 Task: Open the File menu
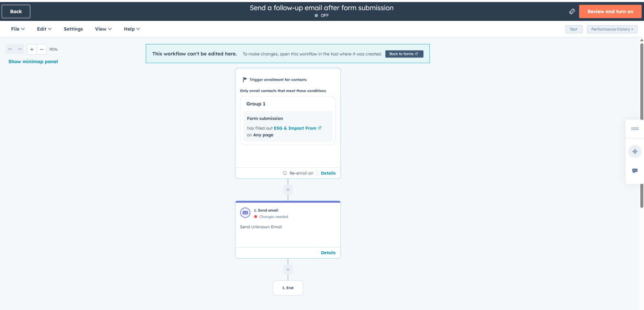pos(18,29)
